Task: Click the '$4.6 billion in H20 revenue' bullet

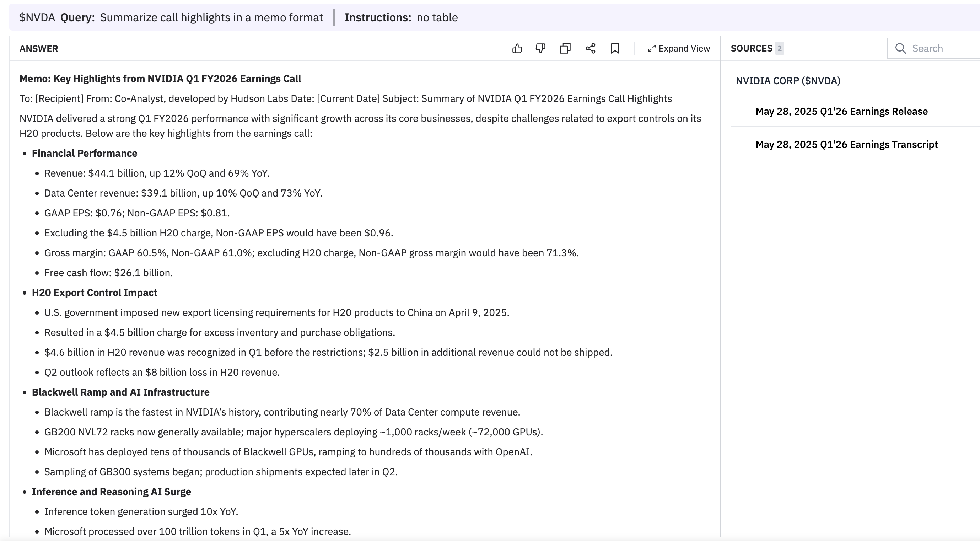Action: click(x=328, y=352)
